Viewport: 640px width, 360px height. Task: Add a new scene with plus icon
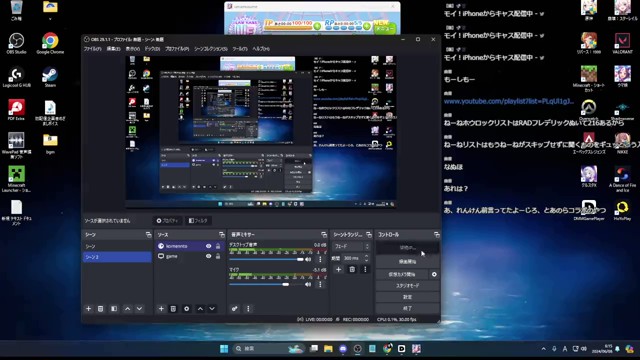click(x=89, y=309)
